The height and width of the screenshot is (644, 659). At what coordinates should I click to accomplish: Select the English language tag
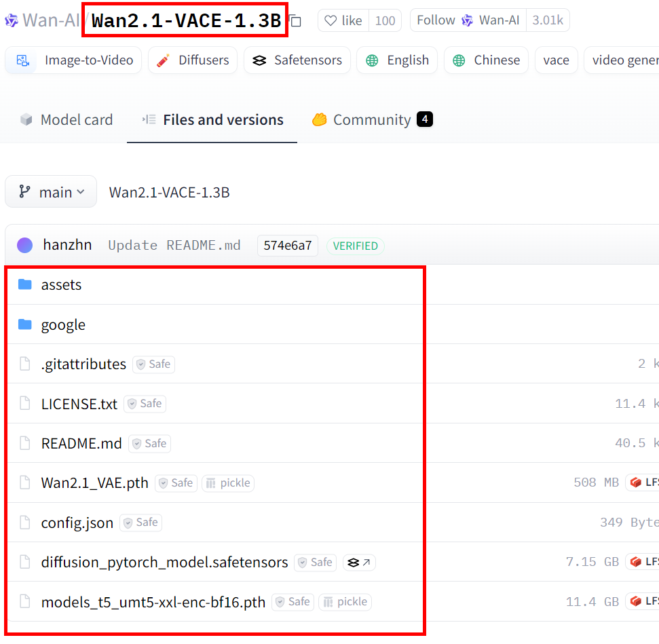(x=397, y=60)
